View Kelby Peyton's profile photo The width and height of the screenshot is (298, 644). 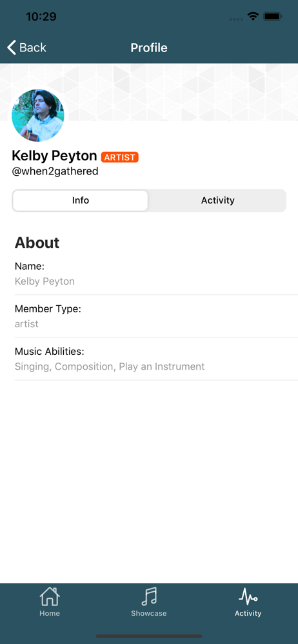(x=38, y=115)
